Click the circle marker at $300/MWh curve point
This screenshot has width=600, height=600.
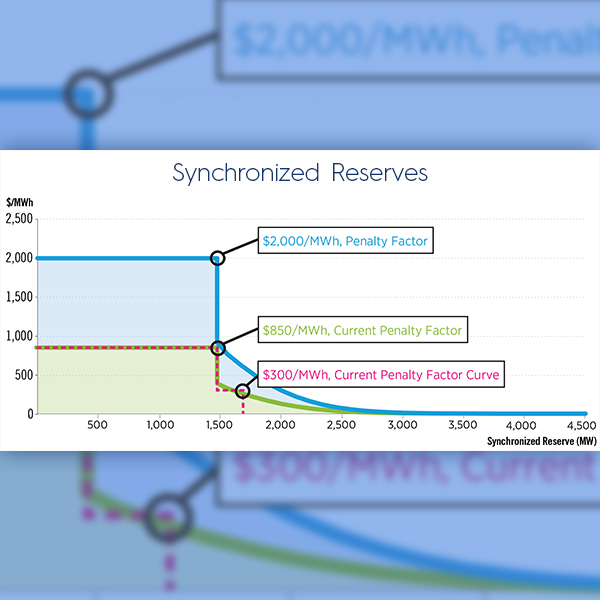[242, 391]
